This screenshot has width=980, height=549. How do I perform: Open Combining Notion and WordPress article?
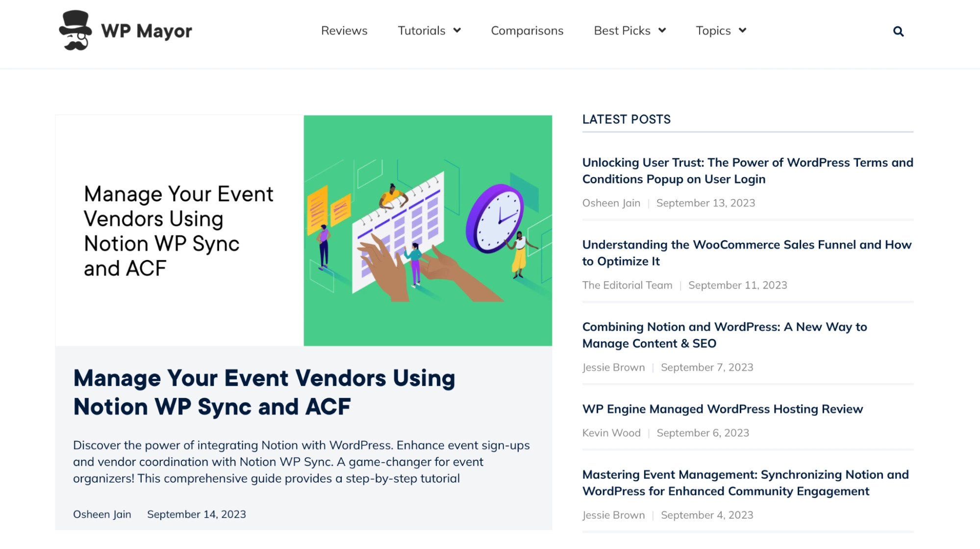click(724, 335)
